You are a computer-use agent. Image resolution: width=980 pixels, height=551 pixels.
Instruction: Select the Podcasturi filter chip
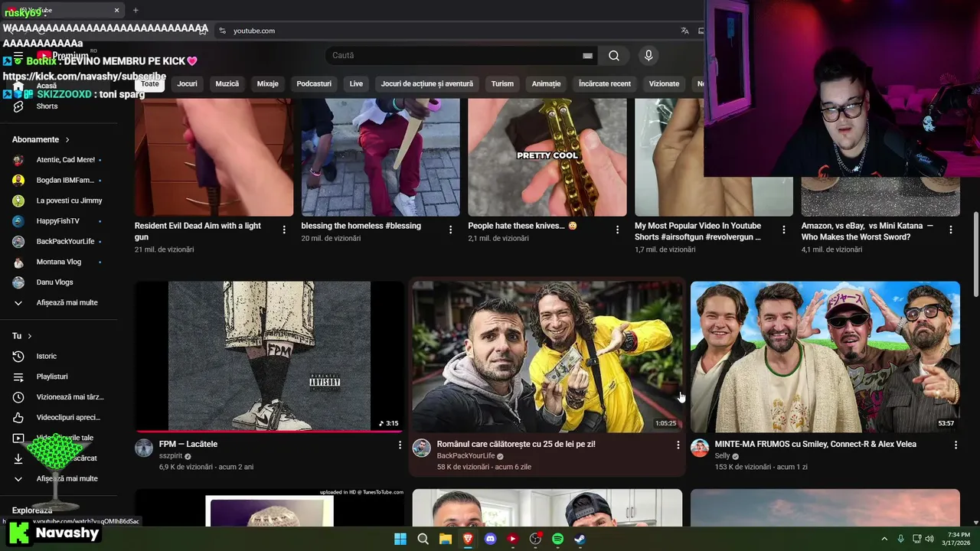click(x=314, y=83)
